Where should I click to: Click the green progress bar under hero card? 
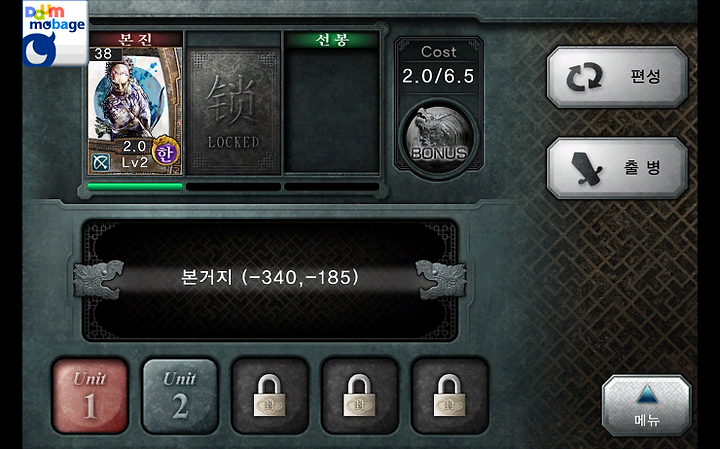pos(135,187)
